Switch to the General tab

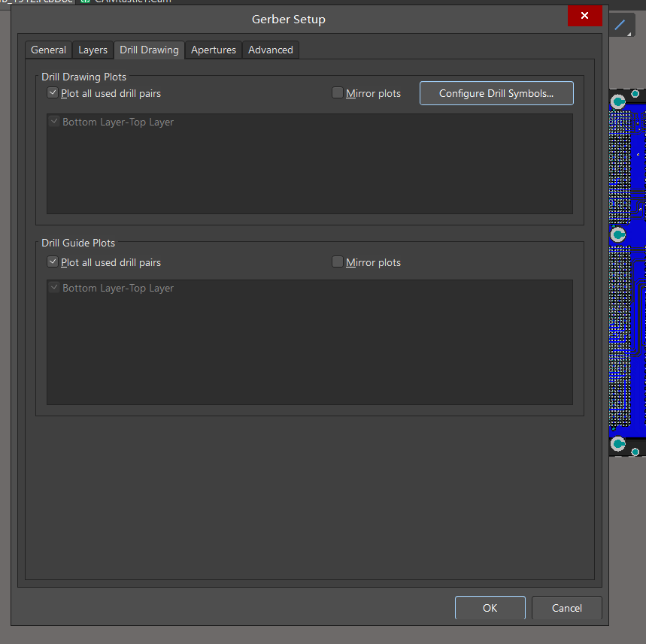48,50
